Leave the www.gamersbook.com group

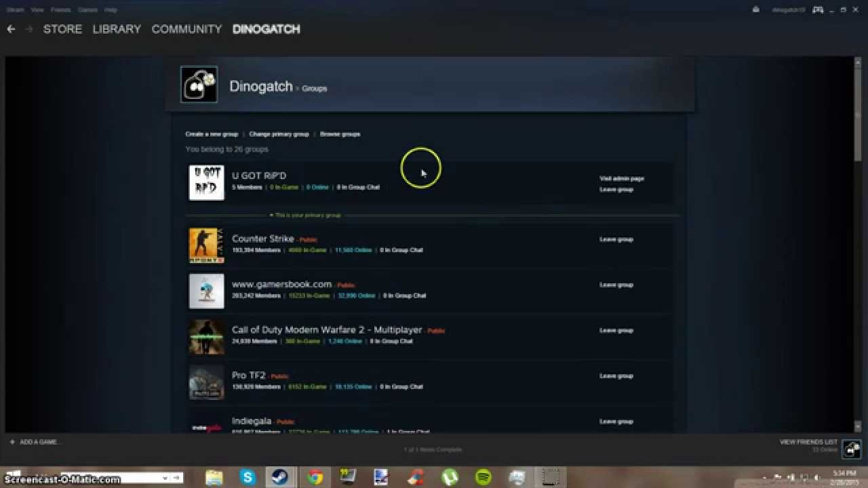616,285
